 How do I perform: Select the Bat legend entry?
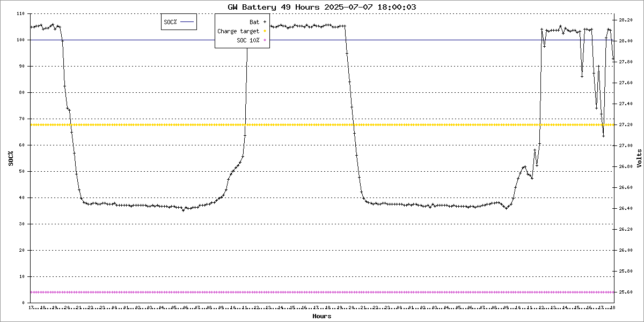(254, 22)
